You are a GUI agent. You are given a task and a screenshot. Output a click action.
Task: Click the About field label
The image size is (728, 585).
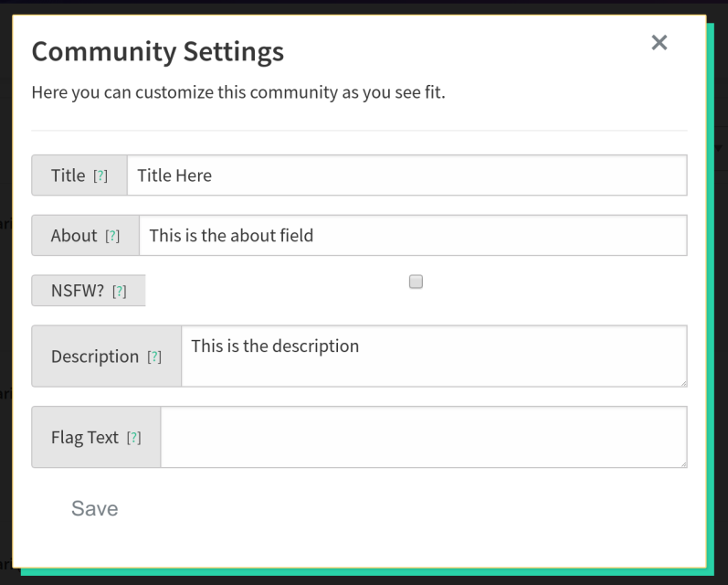(74, 236)
